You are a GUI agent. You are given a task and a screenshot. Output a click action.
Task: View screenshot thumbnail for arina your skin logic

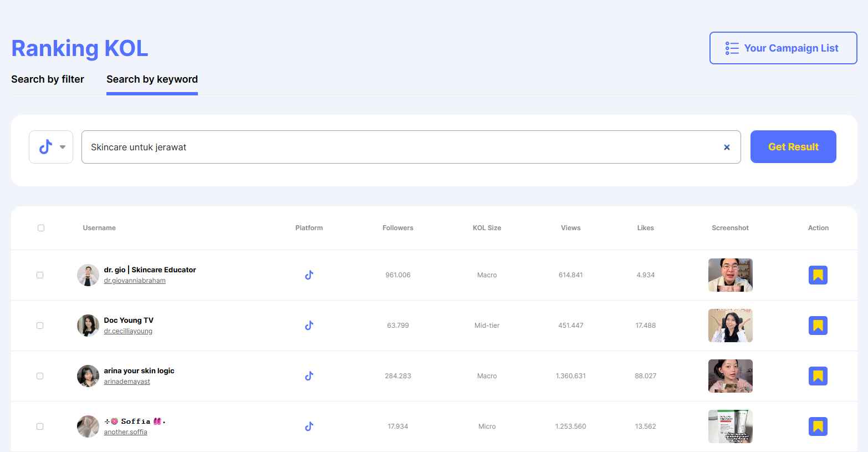tap(730, 376)
